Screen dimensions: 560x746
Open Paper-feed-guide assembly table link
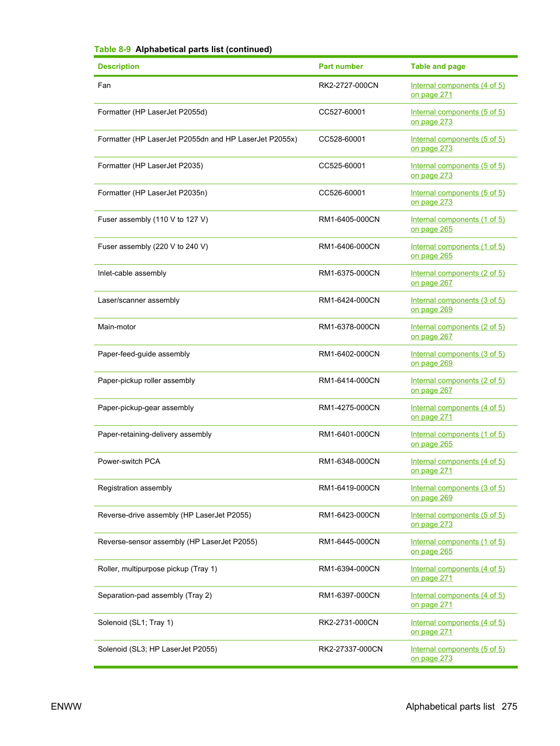(x=458, y=359)
